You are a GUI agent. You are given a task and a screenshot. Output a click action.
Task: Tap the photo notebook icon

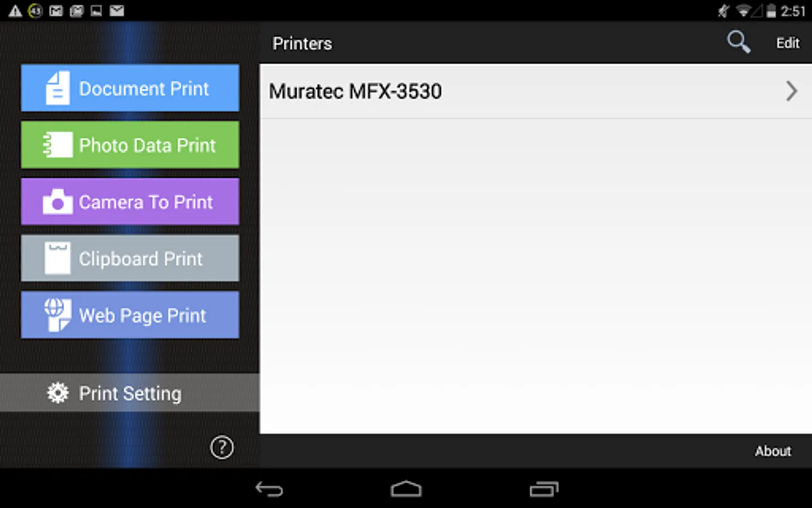[58, 145]
